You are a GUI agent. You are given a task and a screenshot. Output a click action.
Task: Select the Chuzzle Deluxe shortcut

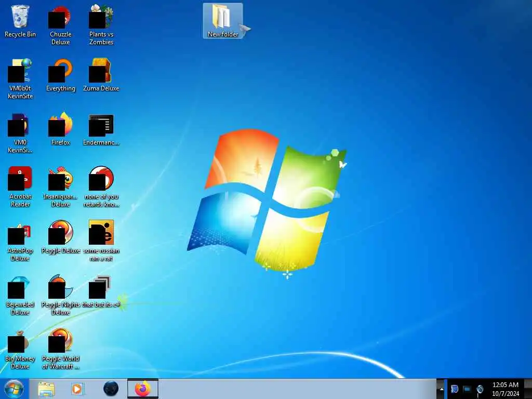pyautogui.click(x=60, y=25)
